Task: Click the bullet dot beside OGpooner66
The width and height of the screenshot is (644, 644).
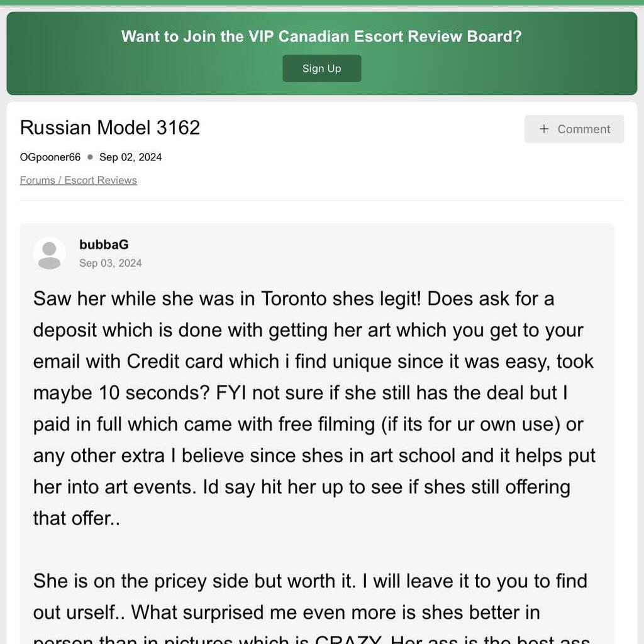Action: [90, 157]
